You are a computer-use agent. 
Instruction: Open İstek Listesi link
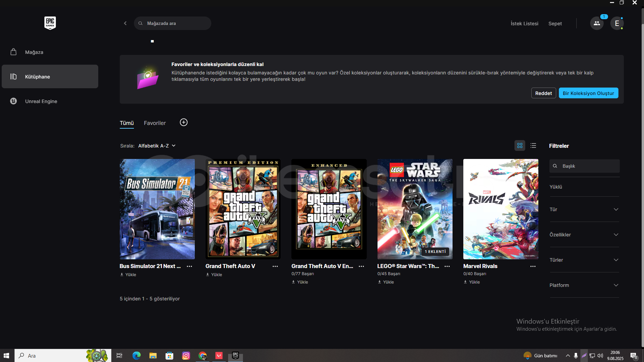(524, 24)
